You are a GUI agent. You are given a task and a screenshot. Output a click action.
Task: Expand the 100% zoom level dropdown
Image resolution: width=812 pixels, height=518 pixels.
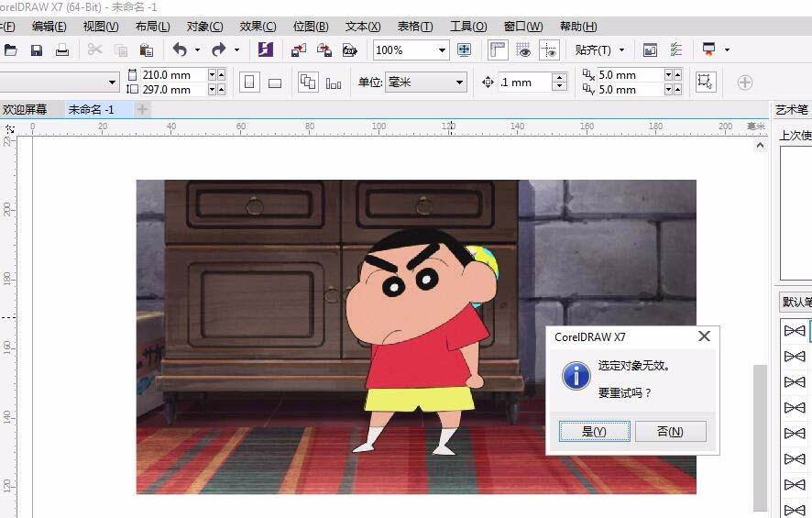click(442, 50)
